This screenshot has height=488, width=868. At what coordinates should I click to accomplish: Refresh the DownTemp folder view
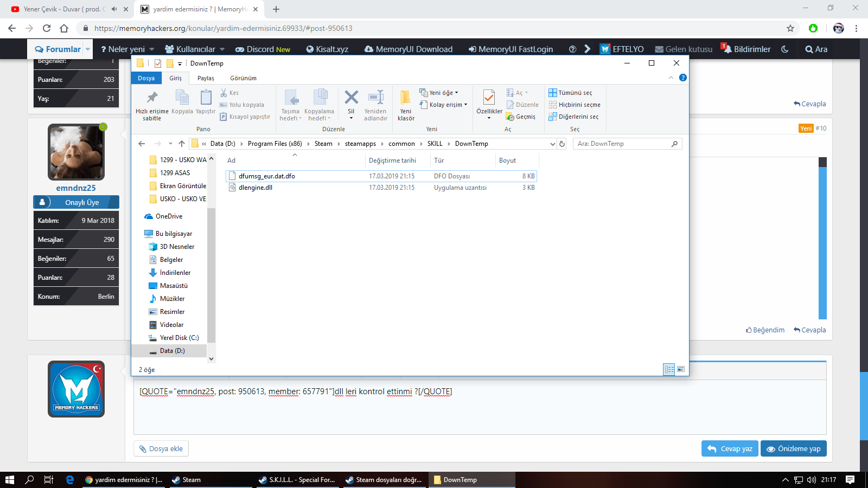(562, 144)
